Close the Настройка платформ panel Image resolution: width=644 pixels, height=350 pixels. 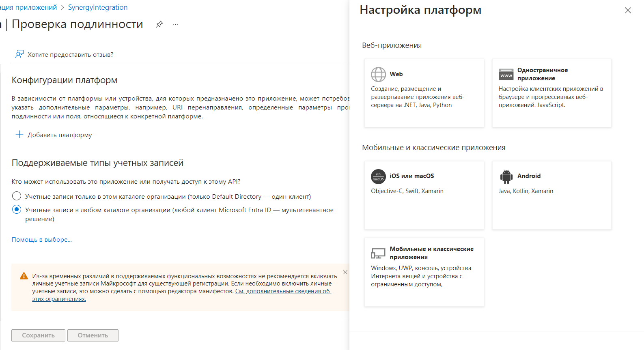tap(628, 10)
